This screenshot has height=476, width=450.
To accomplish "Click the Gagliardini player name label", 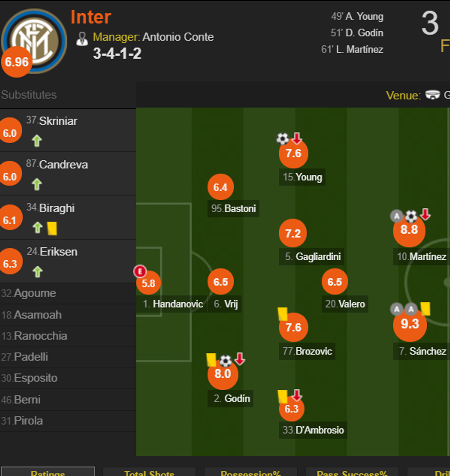I will click(318, 257).
